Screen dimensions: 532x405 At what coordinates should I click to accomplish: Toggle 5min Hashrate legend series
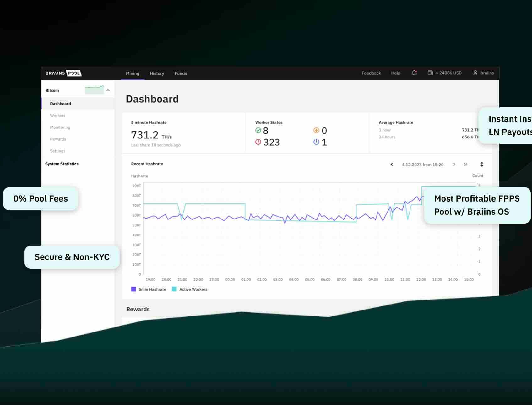133,289
